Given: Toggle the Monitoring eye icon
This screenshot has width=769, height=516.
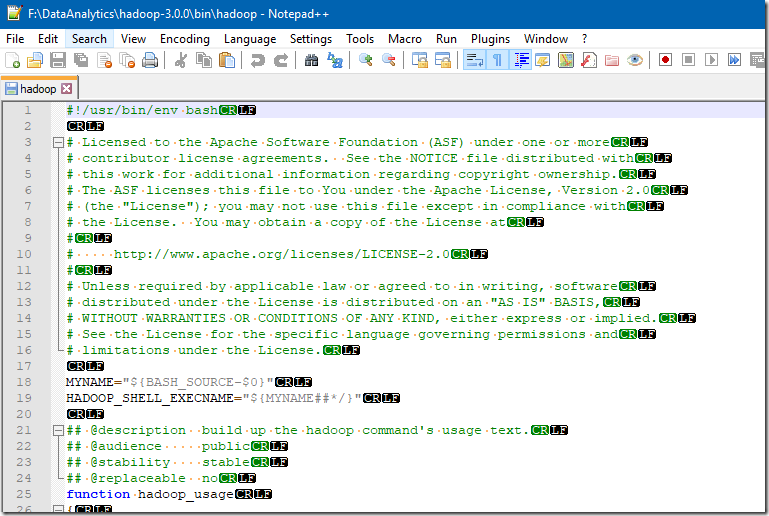Looking at the screenshot, I should 635,60.
